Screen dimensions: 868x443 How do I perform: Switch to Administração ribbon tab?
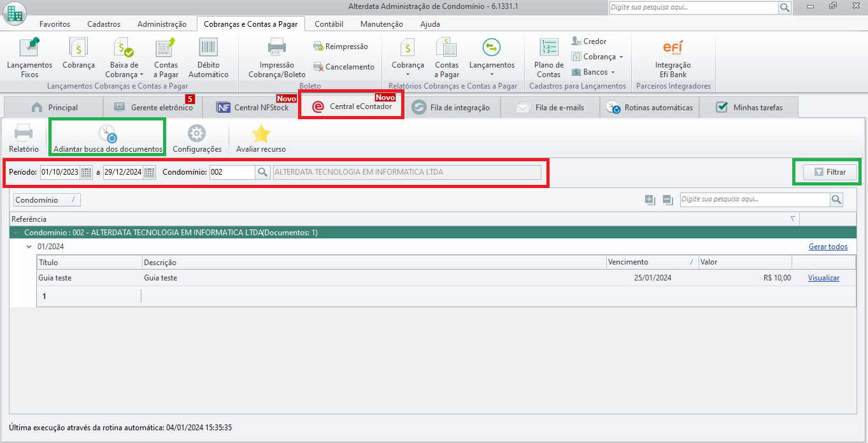click(x=162, y=24)
